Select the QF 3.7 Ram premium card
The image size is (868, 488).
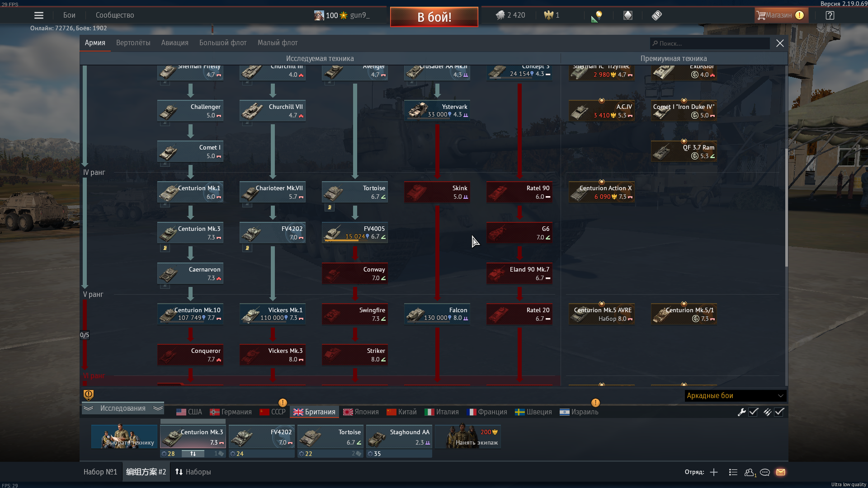[x=684, y=151]
